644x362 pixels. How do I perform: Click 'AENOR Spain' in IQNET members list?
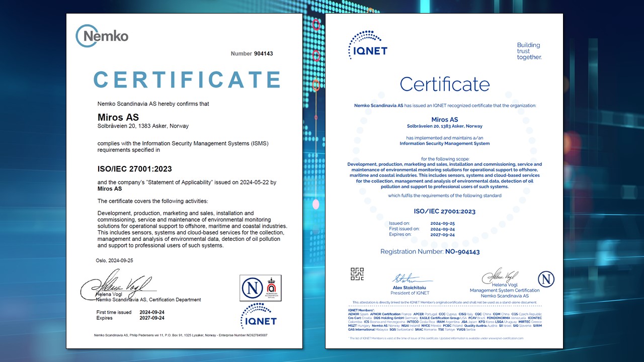point(358,314)
